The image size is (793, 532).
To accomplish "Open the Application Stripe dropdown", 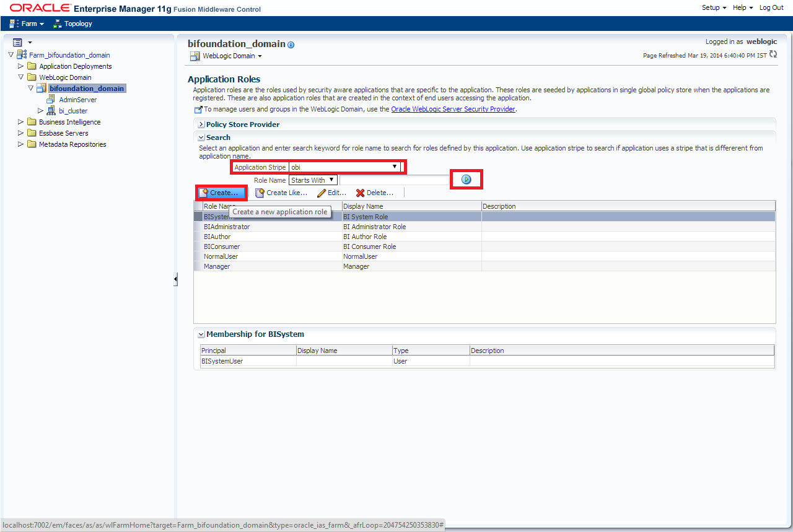I will (344, 167).
